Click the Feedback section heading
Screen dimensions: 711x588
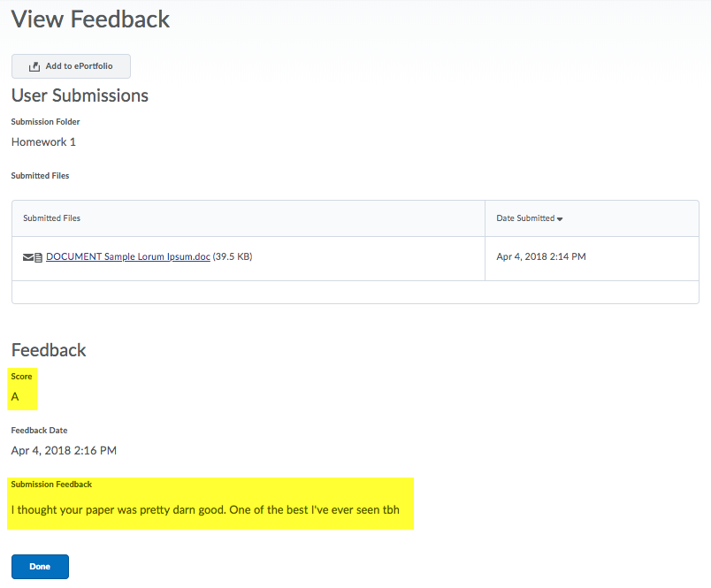[49, 350]
